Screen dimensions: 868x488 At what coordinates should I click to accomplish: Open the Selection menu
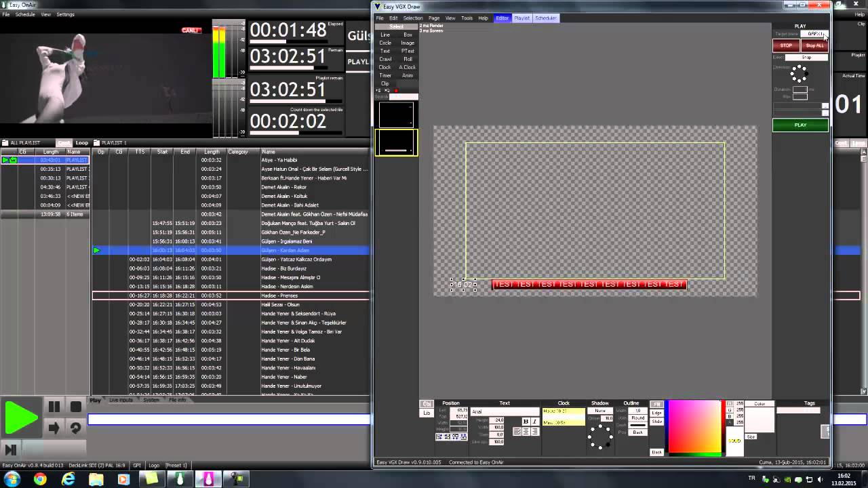(413, 18)
